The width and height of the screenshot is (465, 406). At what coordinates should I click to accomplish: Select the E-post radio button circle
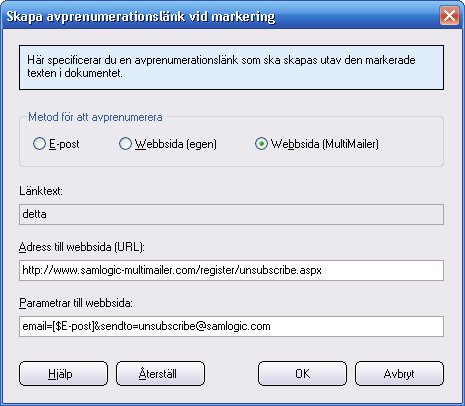39,144
